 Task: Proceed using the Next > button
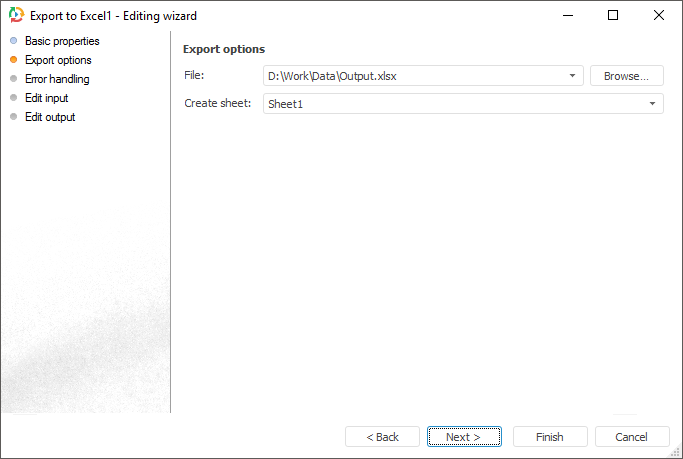tap(464, 437)
